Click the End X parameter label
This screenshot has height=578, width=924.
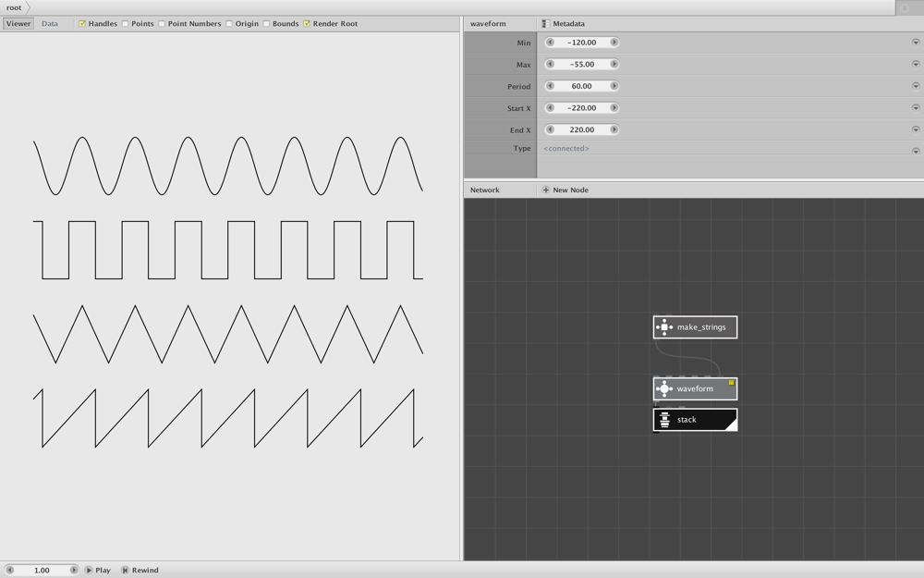(x=520, y=130)
